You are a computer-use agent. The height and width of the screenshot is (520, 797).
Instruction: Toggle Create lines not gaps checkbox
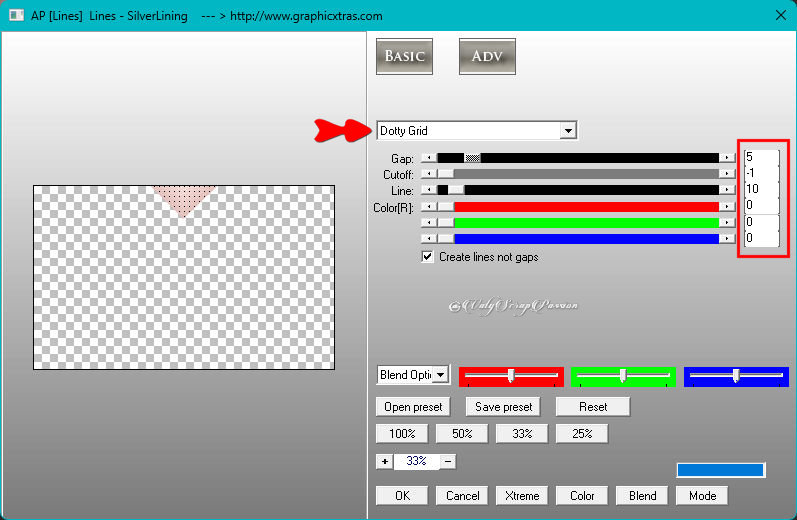428,257
